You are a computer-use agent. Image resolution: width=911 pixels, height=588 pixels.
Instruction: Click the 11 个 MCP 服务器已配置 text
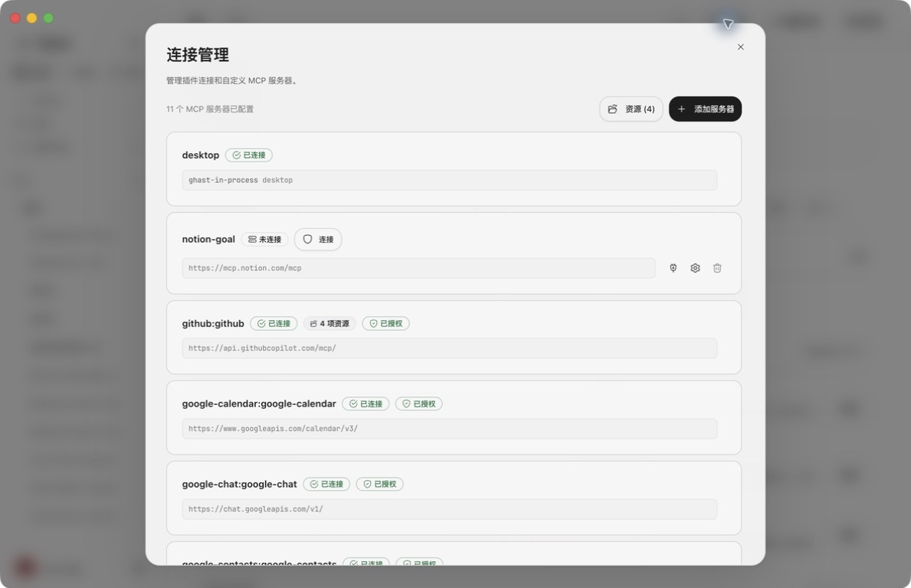pos(210,109)
